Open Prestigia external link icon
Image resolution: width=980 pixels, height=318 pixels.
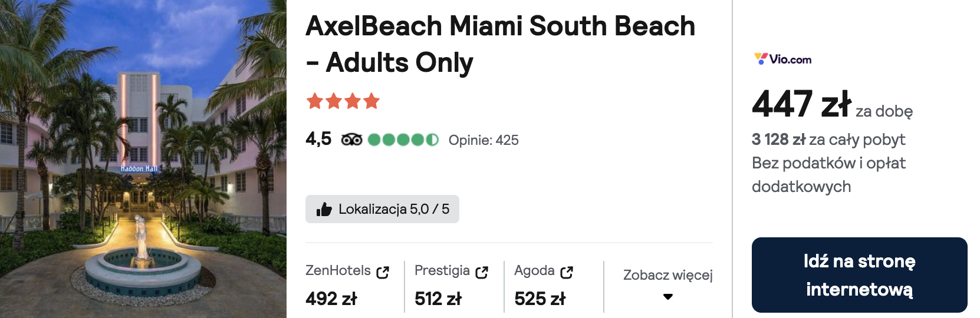(482, 272)
